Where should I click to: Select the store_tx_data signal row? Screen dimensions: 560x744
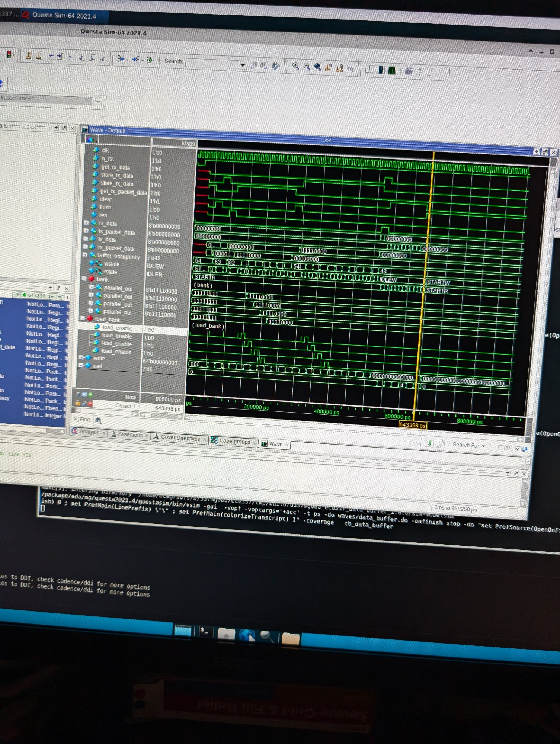[117, 175]
